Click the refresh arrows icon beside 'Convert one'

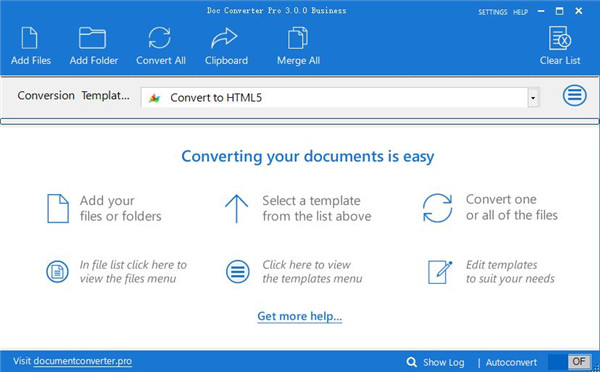click(437, 208)
